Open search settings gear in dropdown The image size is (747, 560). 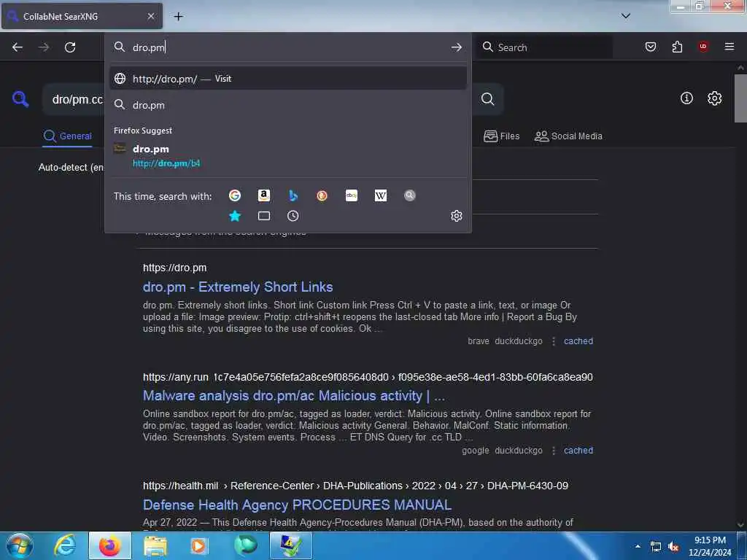(457, 216)
